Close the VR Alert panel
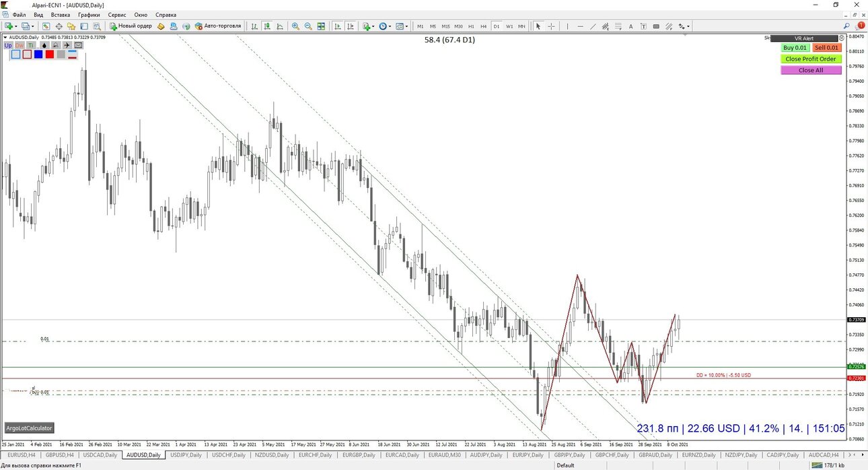The width and height of the screenshot is (868, 470). click(x=841, y=38)
